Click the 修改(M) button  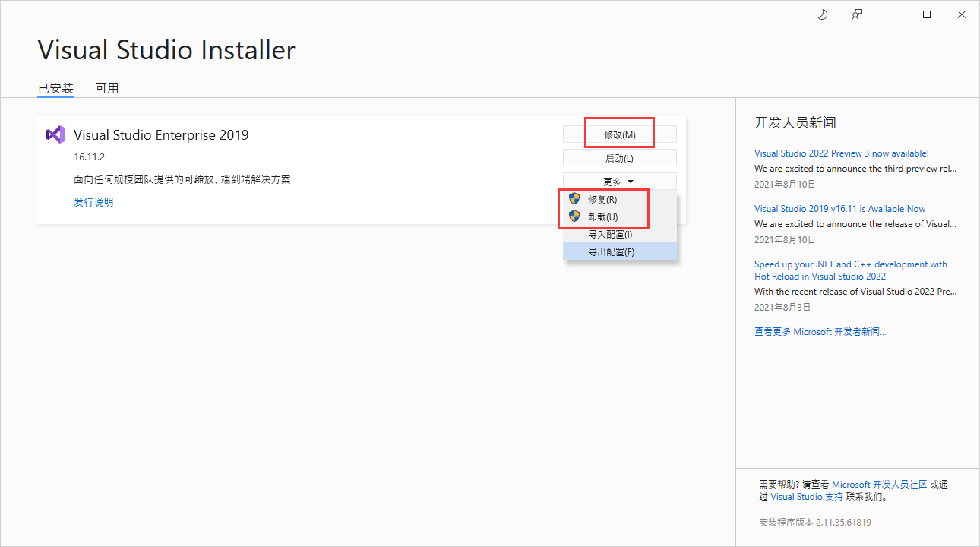(x=619, y=134)
